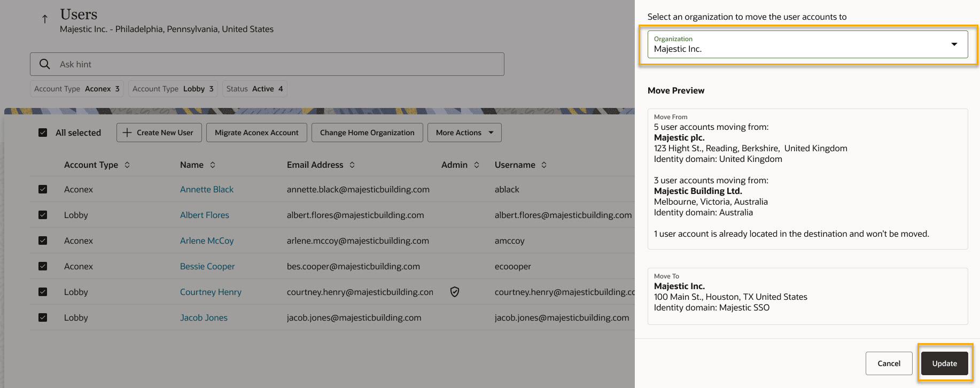Viewport: 980px width, 388px height.
Task: Open Annette Black user link
Action: [207, 189]
